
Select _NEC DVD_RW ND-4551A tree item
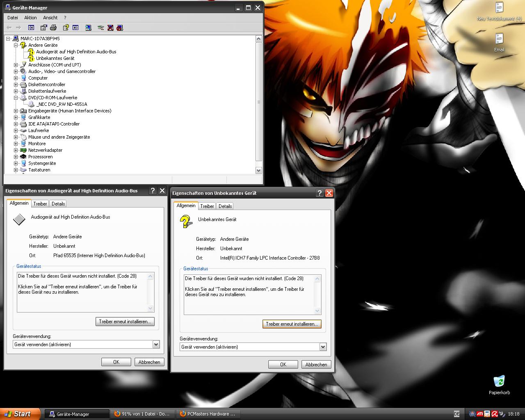click(62, 104)
